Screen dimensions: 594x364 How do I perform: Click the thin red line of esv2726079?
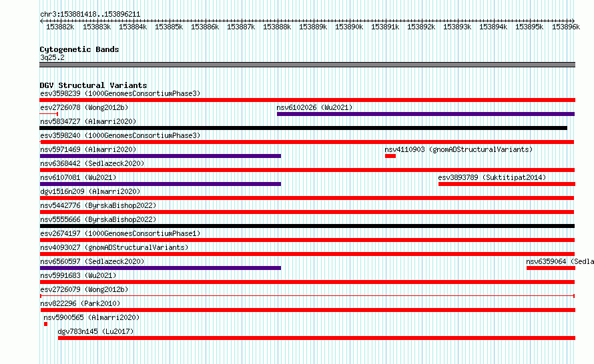pos(307,296)
